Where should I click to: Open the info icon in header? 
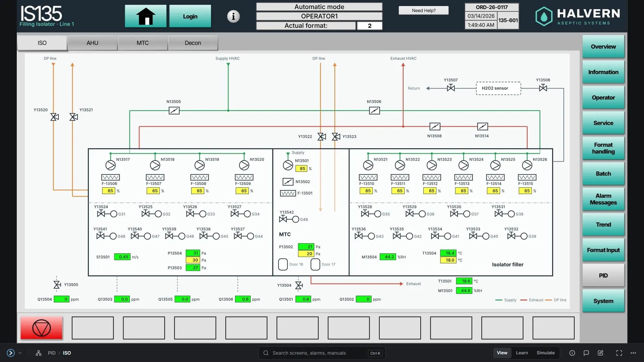233,16
